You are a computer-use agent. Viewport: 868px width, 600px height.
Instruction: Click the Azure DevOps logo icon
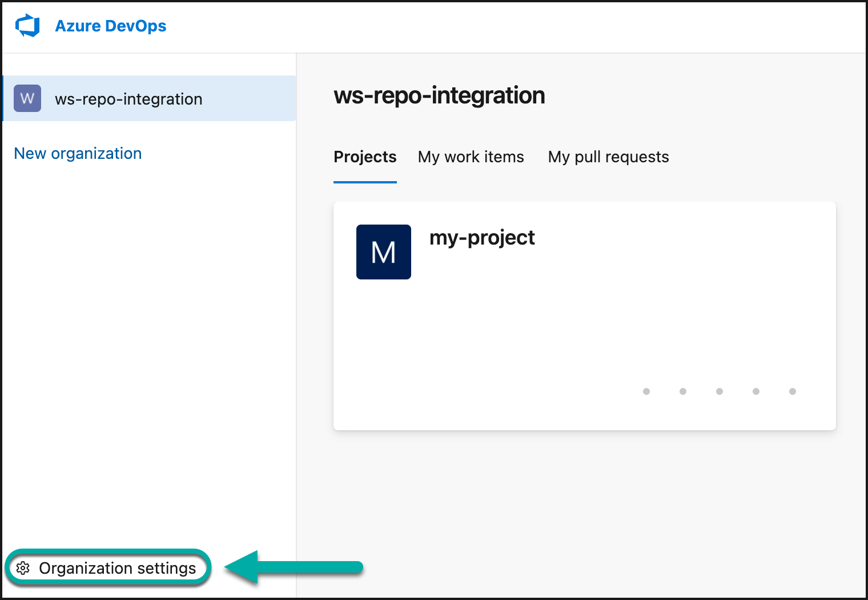click(x=27, y=25)
